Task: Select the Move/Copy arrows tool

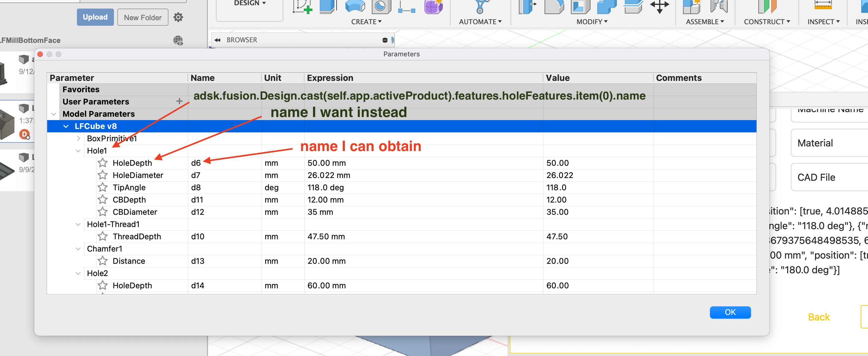Action: [659, 6]
